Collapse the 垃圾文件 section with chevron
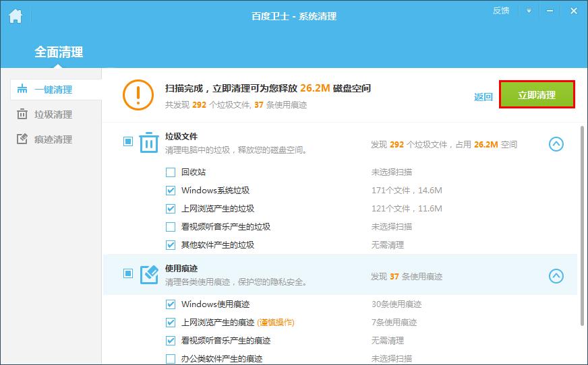 click(556, 143)
